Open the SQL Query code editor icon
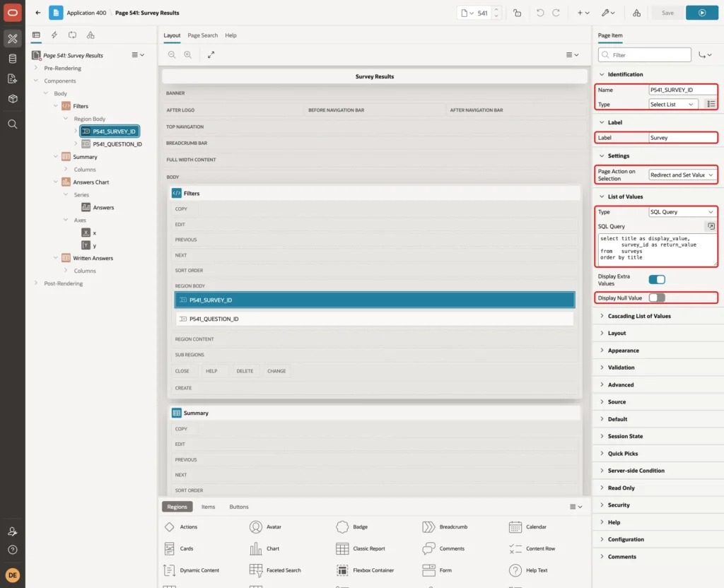The image size is (724, 588). click(711, 226)
